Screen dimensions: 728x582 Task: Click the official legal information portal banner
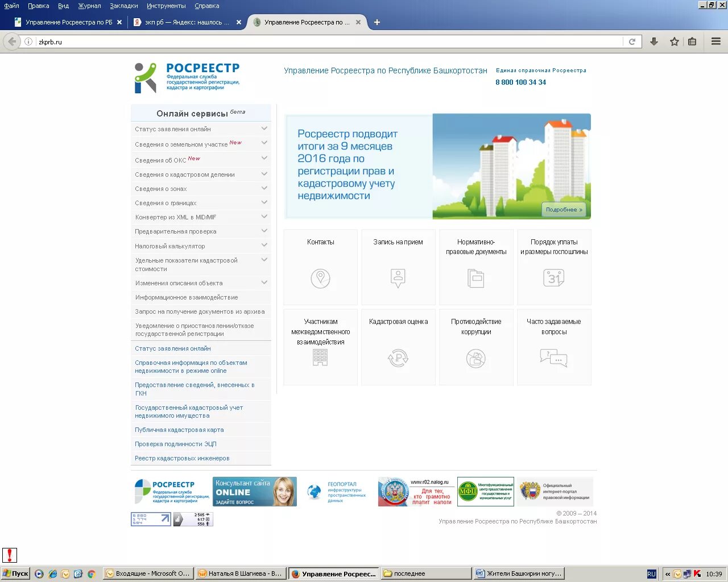(x=555, y=492)
